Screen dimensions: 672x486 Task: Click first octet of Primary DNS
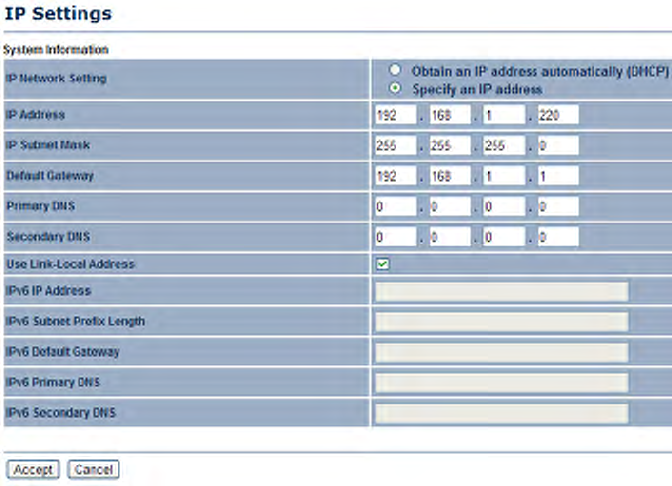coord(394,207)
